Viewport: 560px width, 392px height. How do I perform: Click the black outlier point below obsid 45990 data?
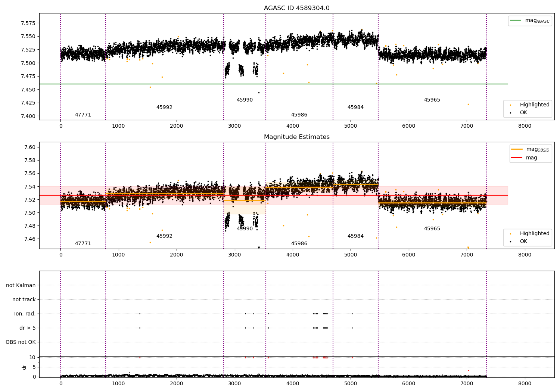(x=259, y=93)
